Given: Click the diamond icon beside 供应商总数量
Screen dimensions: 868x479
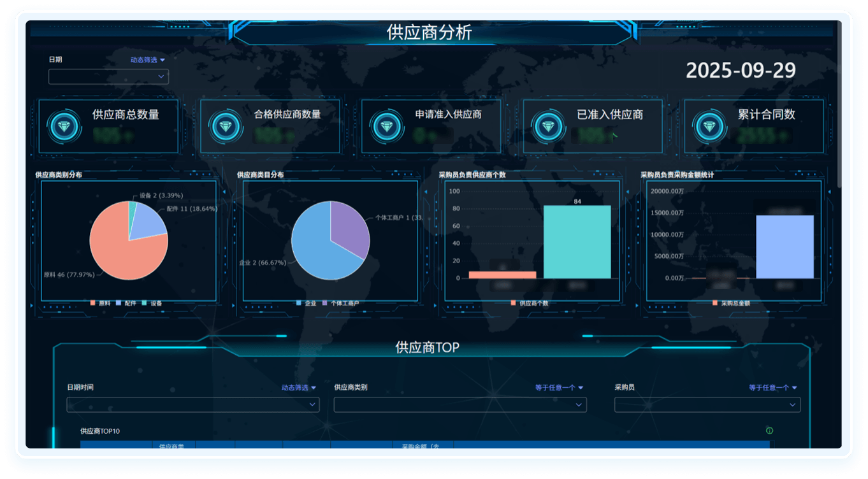Looking at the screenshot, I should 64,126.
